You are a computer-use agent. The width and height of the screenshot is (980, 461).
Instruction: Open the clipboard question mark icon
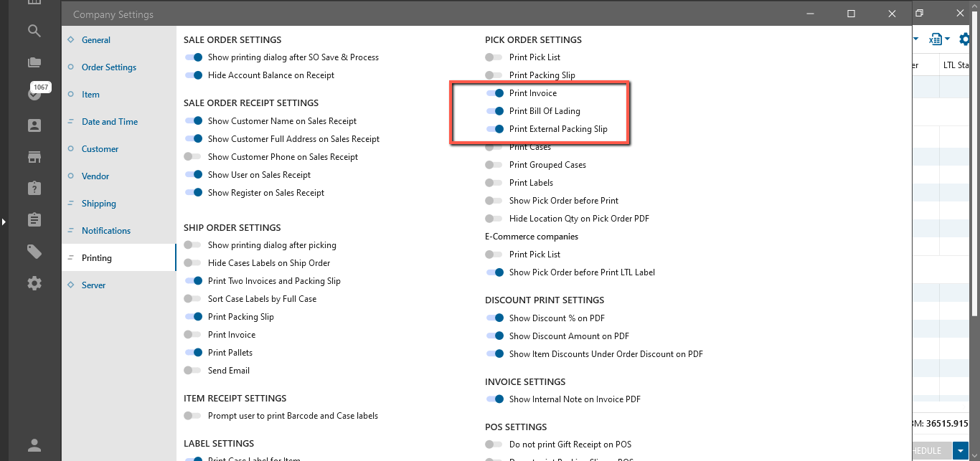(x=34, y=189)
